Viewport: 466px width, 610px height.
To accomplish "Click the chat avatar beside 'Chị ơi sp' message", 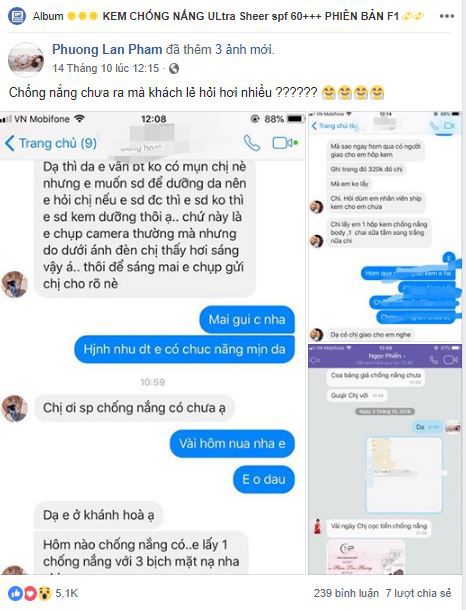I will click(15, 408).
